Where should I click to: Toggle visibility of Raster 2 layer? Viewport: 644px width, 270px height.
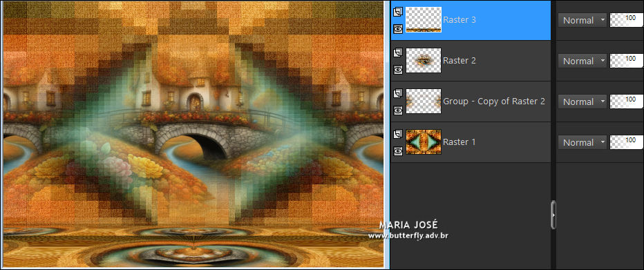(x=397, y=70)
